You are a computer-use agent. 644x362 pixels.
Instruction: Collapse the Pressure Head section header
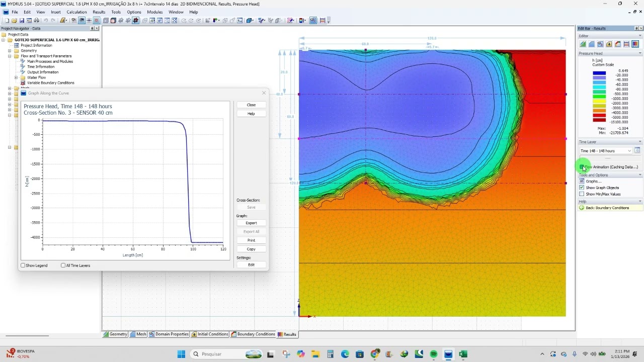(x=610, y=53)
